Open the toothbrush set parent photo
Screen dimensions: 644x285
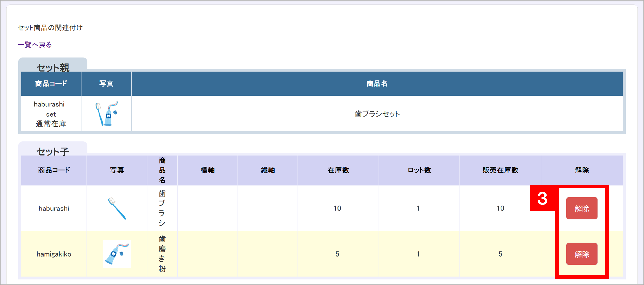[106, 114]
